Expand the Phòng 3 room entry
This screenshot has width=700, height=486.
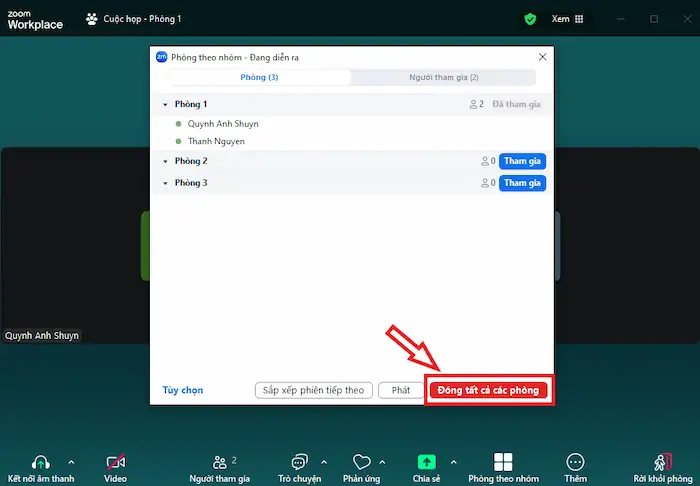click(x=165, y=183)
